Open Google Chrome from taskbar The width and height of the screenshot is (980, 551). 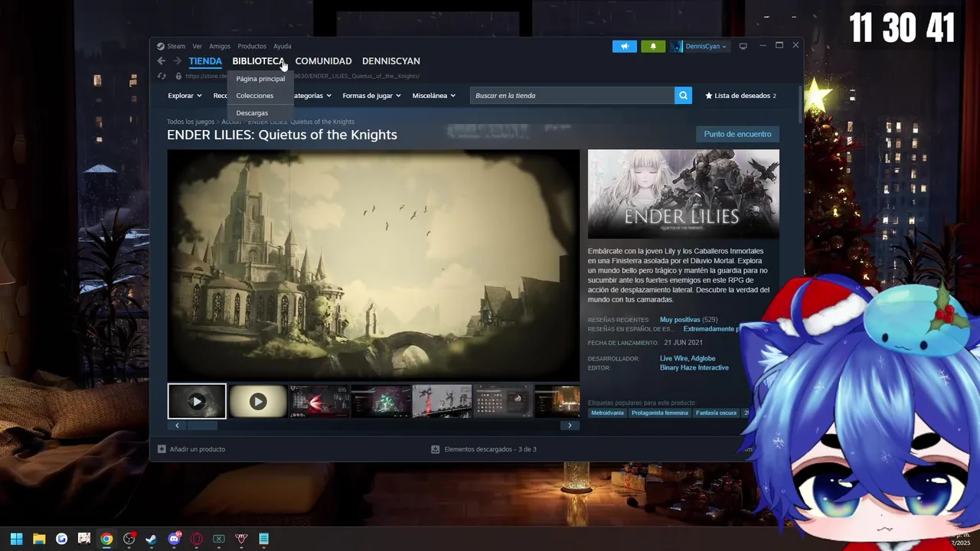(x=106, y=539)
